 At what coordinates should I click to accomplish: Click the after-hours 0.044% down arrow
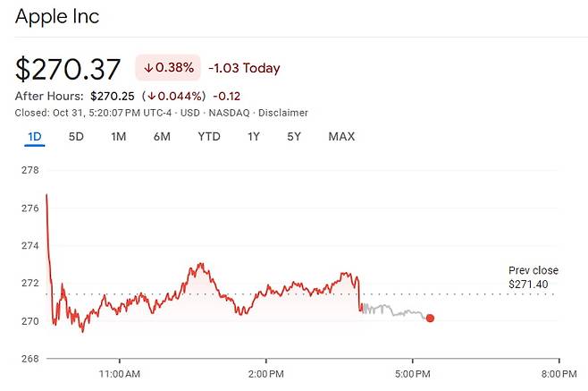point(153,96)
